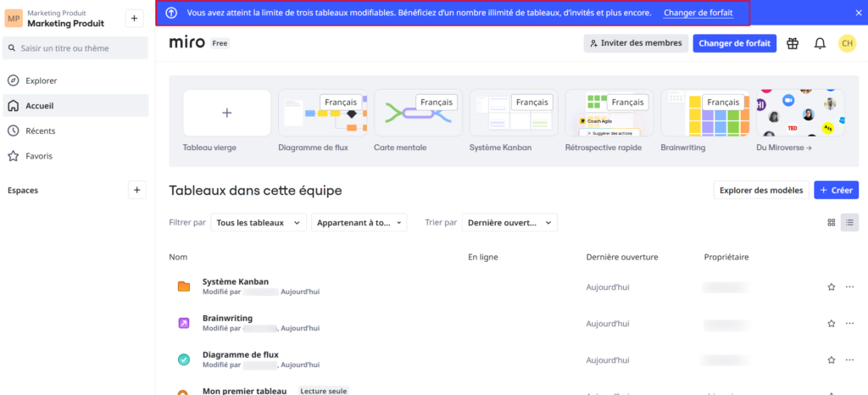
Task: Expand the Tous les tableaux filter
Action: click(258, 223)
